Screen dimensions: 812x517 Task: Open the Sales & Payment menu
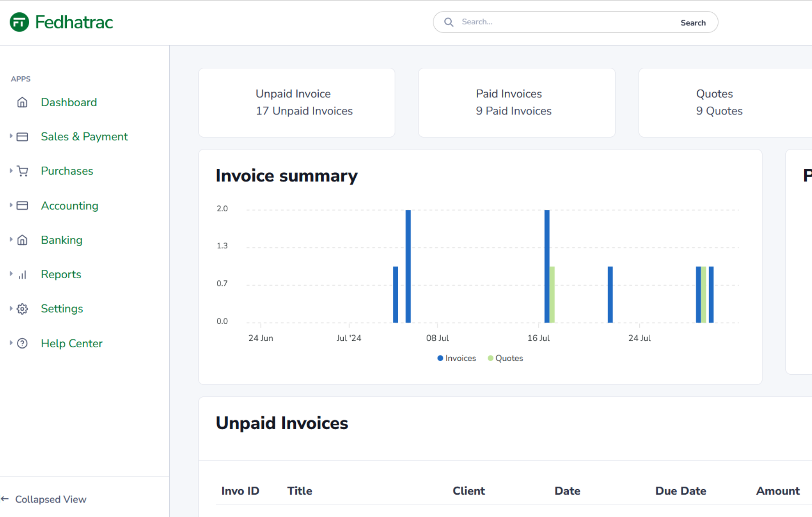click(84, 137)
